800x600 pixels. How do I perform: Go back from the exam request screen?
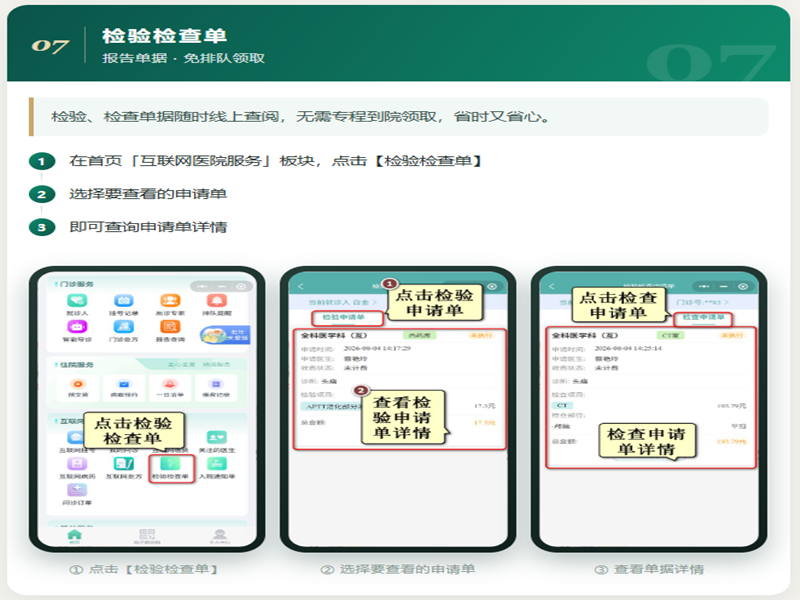tap(552, 286)
